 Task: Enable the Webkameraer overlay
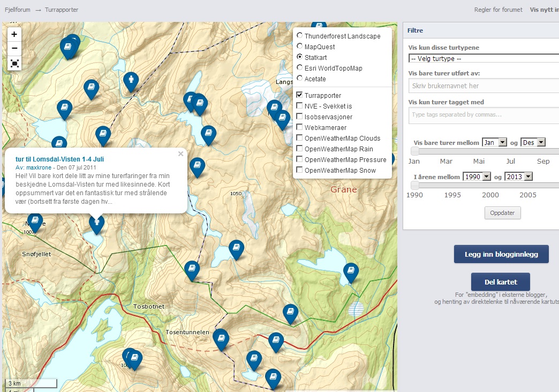click(300, 127)
